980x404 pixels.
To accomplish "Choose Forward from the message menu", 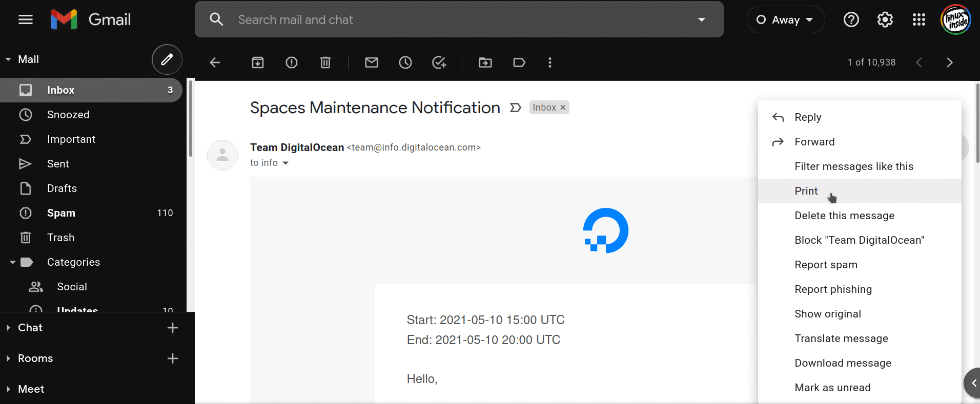I will pyautogui.click(x=860, y=142).
